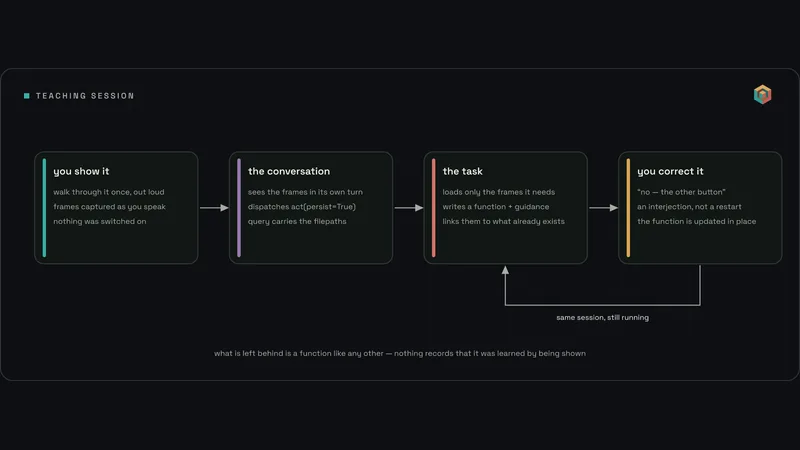This screenshot has width=800, height=450.
Task: Click the arrow from you show it to conversation
Action: click(214, 208)
